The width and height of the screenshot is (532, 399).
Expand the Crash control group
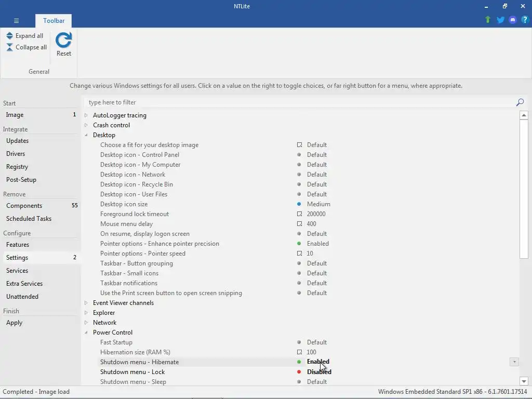(x=86, y=125)
